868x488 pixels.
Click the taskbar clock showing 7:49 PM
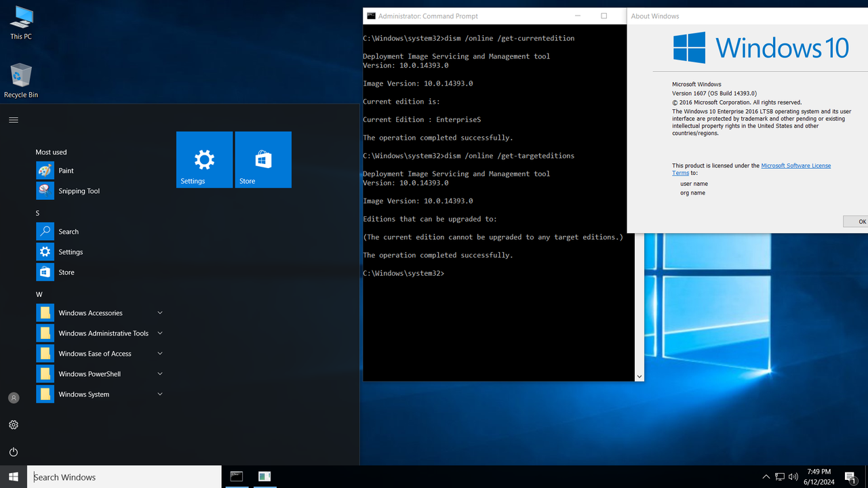(x=820, y=476)
